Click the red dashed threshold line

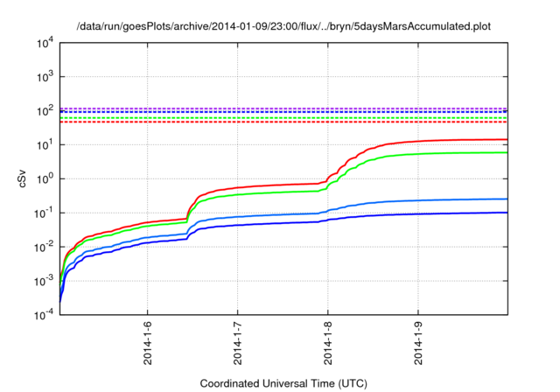click(x=283, y=122)
